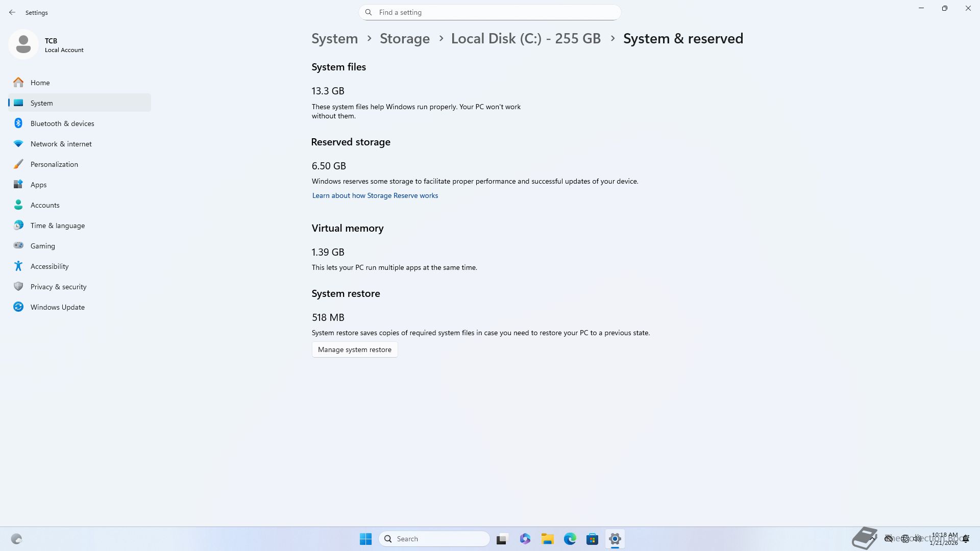Focus the Find a setting box

coord(490,12)
